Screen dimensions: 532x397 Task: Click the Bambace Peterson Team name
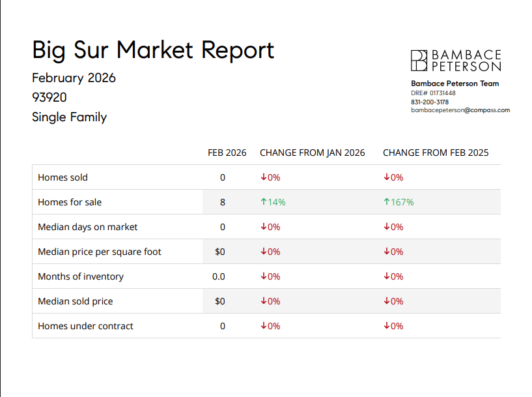[455, 83]
